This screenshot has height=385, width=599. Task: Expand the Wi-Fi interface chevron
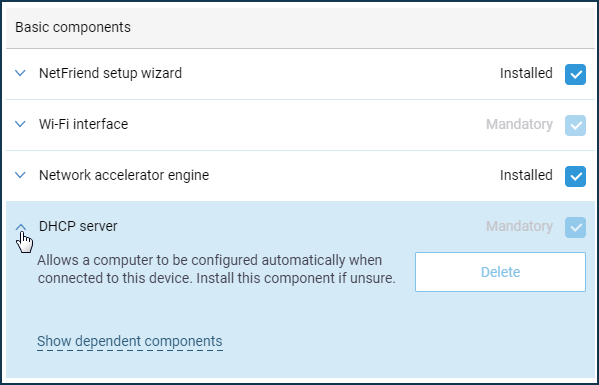20,124
